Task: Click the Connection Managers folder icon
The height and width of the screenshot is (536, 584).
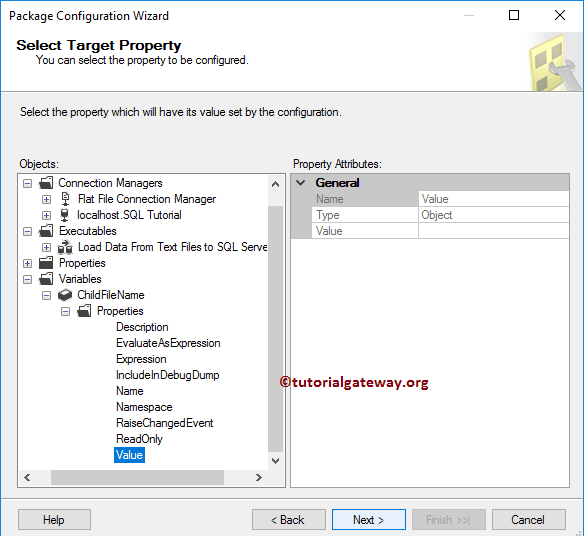Action: point(46,183)
